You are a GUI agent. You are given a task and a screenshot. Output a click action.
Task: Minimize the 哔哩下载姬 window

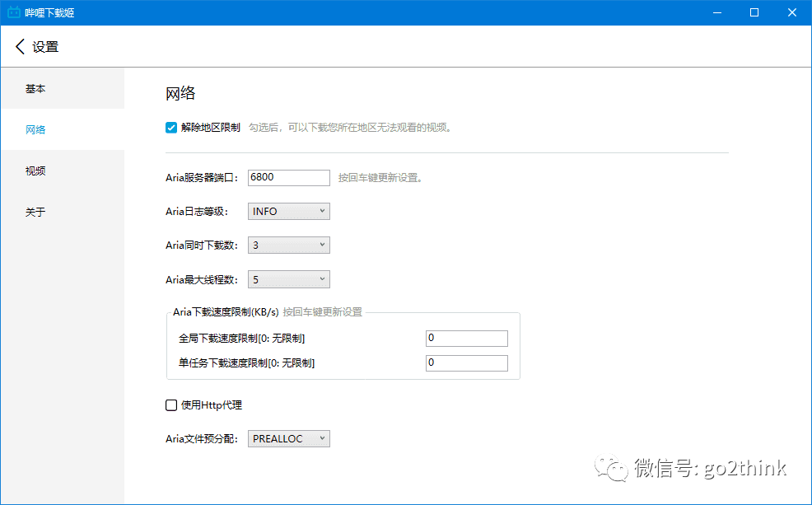717,12
